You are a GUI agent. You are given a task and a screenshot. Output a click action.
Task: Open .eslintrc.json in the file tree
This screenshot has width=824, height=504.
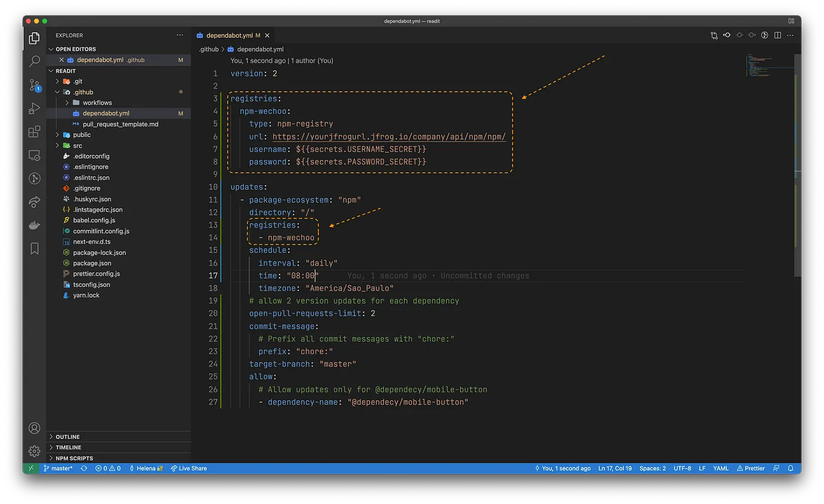point(91,178)
